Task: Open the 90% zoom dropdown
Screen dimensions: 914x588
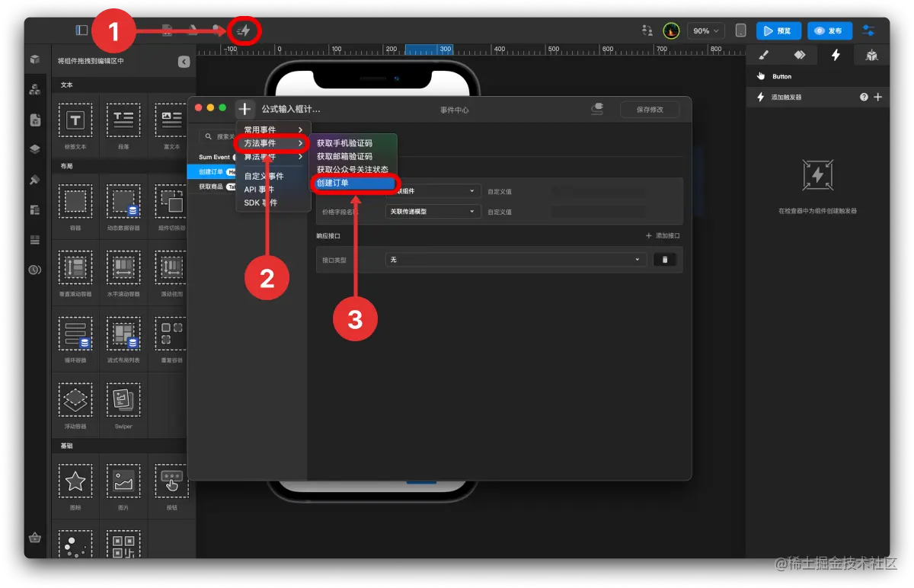Action: pyautogui.click(x=705, y=30)
